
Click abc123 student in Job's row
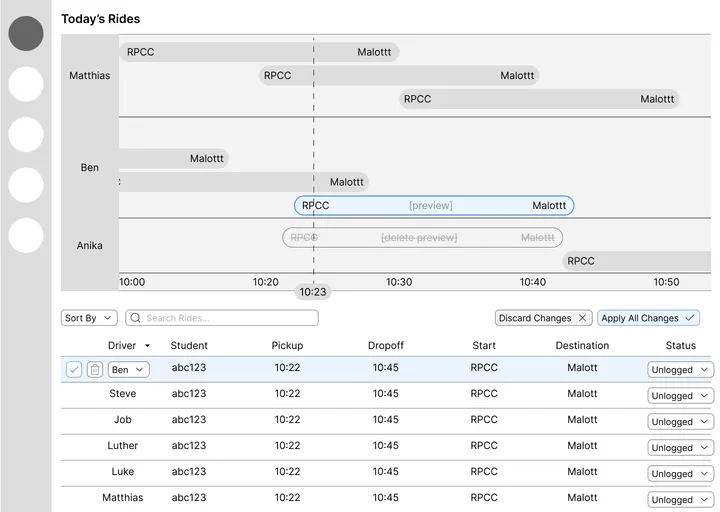189,419
